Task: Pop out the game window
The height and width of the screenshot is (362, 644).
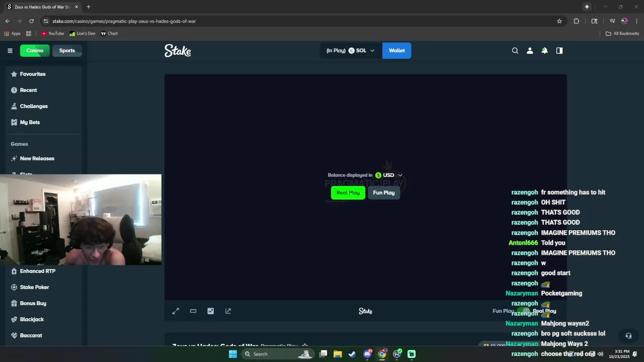Action: pos(228,311)
